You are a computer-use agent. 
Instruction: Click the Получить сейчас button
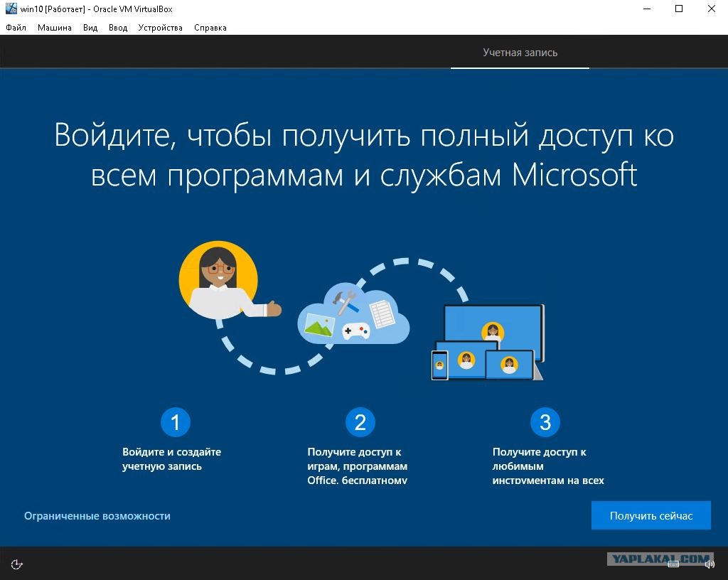[x=651, y=515]
